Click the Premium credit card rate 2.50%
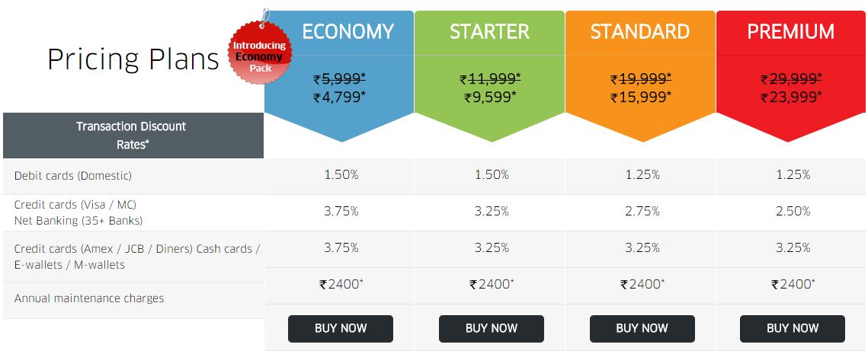The width and height of the screenshot is (868, 354). tap(793, 212)
